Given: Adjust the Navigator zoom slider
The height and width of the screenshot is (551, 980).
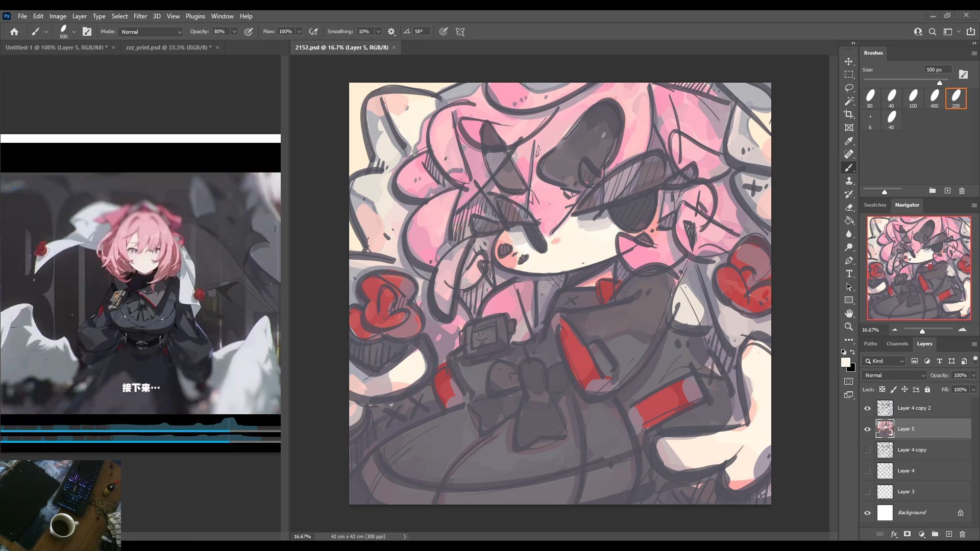Looking at the screenshot, I should point(922,331).
